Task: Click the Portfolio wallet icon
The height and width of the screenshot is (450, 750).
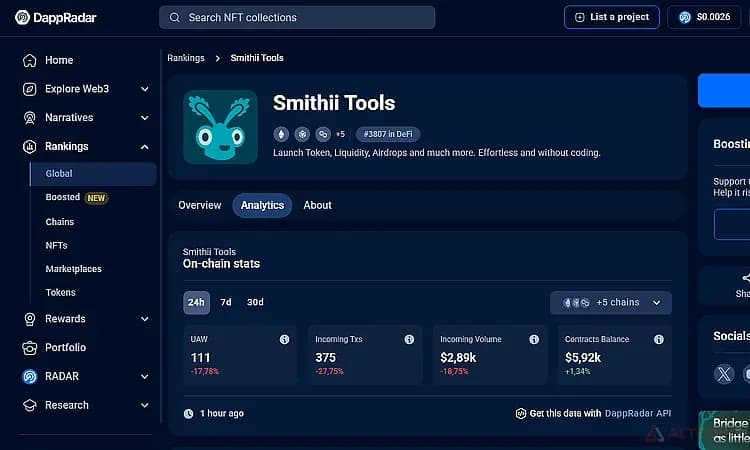Action: [x=30, y=348]
